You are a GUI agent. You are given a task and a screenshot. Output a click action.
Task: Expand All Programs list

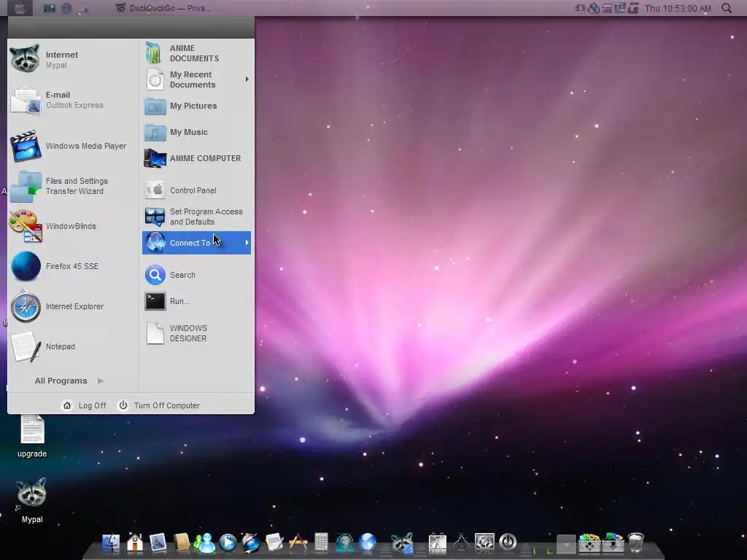(x=69, y=381)
